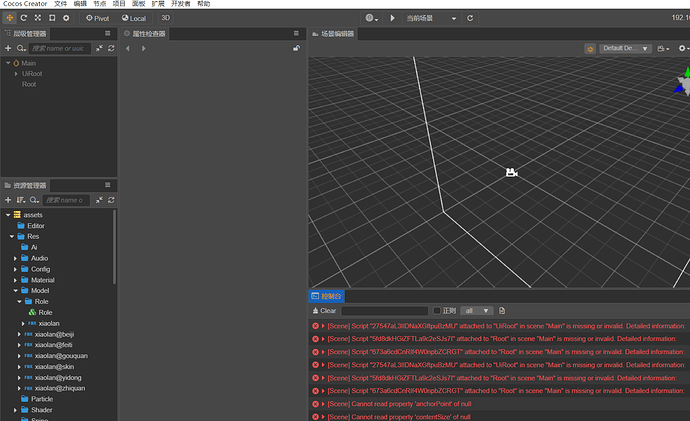Collapse the Model folder
The image size is (690, 421).
click(15, 290)
